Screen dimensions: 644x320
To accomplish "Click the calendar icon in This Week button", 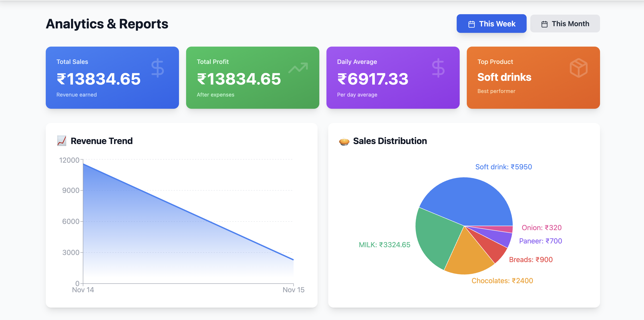I will pos(471,24).
